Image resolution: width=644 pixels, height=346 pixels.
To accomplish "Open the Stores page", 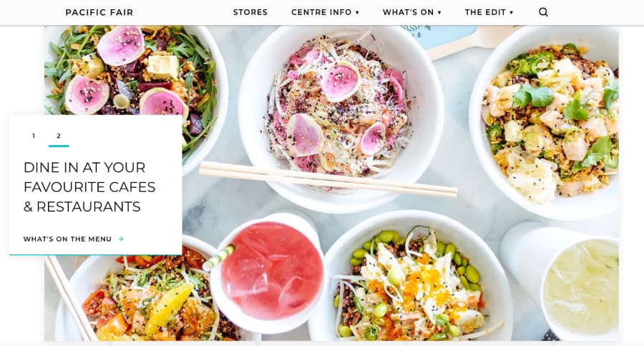I will pos(250,12).
